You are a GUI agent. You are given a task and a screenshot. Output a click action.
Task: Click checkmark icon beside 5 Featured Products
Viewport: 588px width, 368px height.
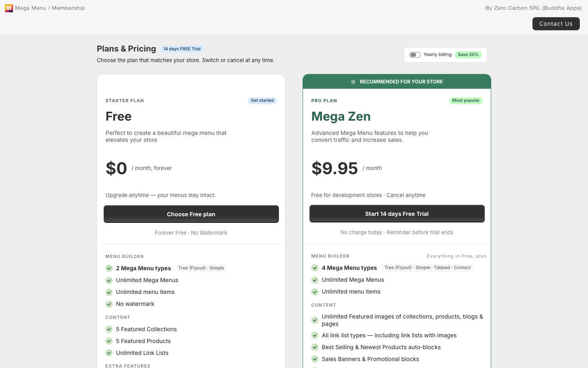(109, 341)
